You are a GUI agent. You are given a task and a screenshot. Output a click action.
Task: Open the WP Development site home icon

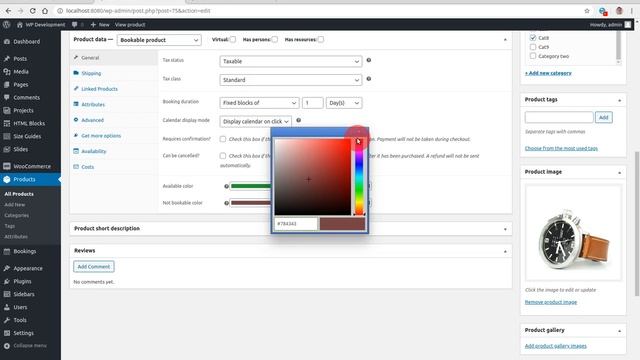20,25
